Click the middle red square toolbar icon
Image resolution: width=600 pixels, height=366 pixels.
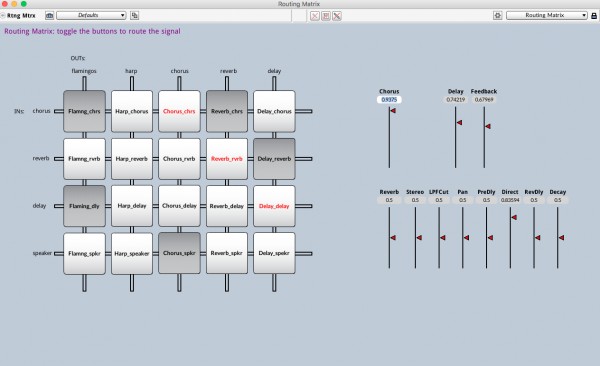coord(326,16)
